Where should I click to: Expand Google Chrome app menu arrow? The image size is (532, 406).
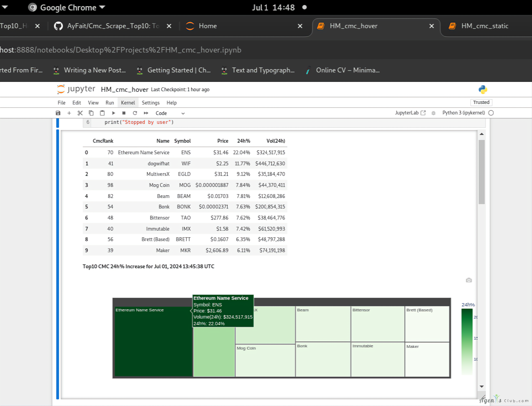[102, 7]
